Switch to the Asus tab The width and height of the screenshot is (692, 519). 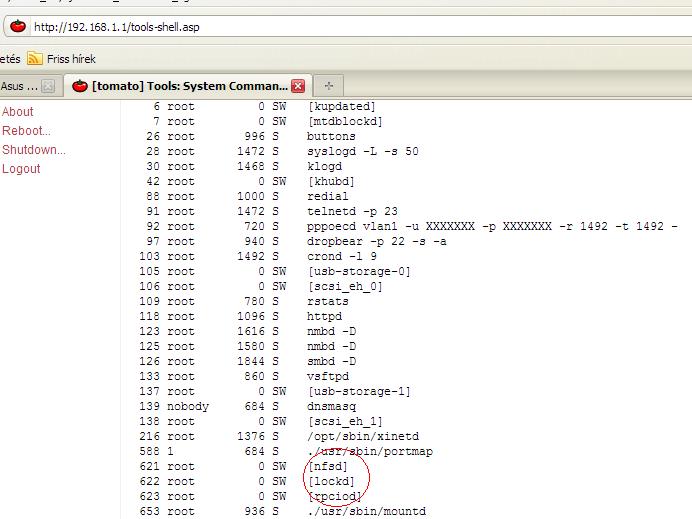point(19,86)
